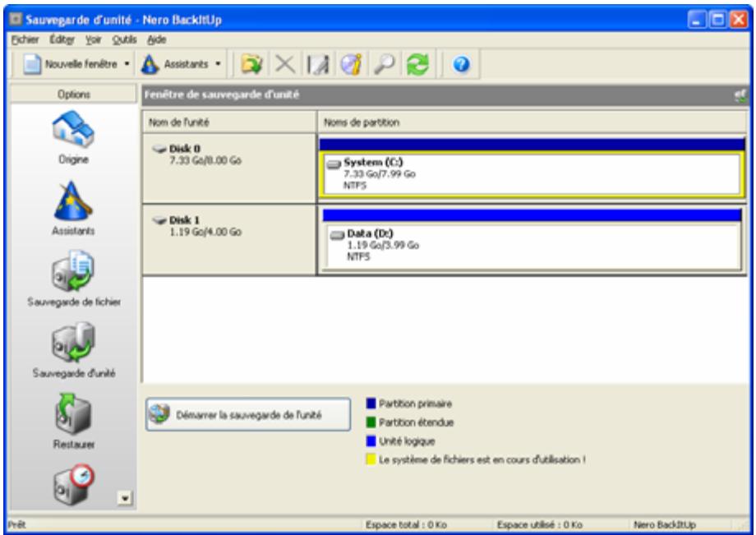Viewport: 756px width, 535px height.
Task: Open the Fichier menu
Action: pos(25,39)
